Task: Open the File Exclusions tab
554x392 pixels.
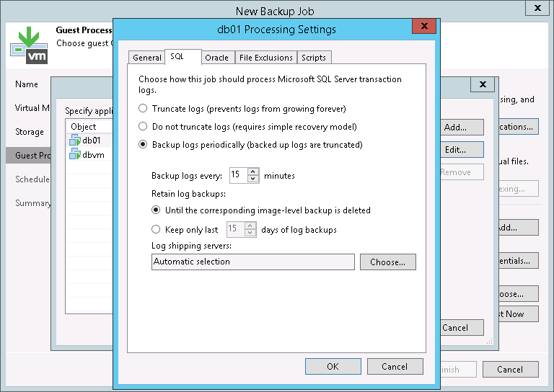Action: coord(266,58)
